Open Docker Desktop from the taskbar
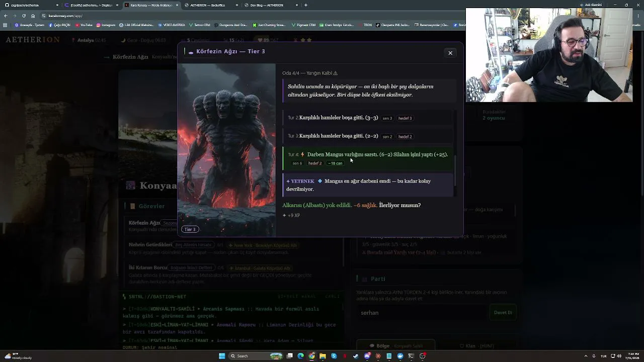This screenshot has height=362, width=644. [400, 356]
